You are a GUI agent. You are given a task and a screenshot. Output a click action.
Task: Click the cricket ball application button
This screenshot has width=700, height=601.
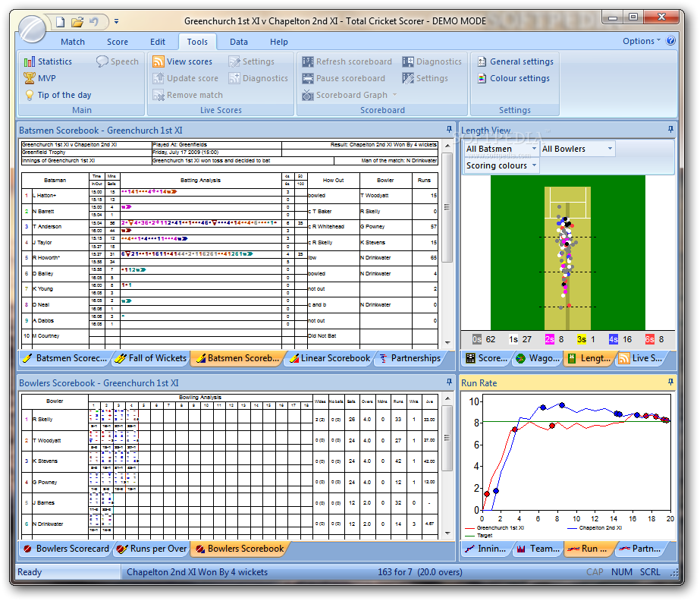[x=32, y=29]
